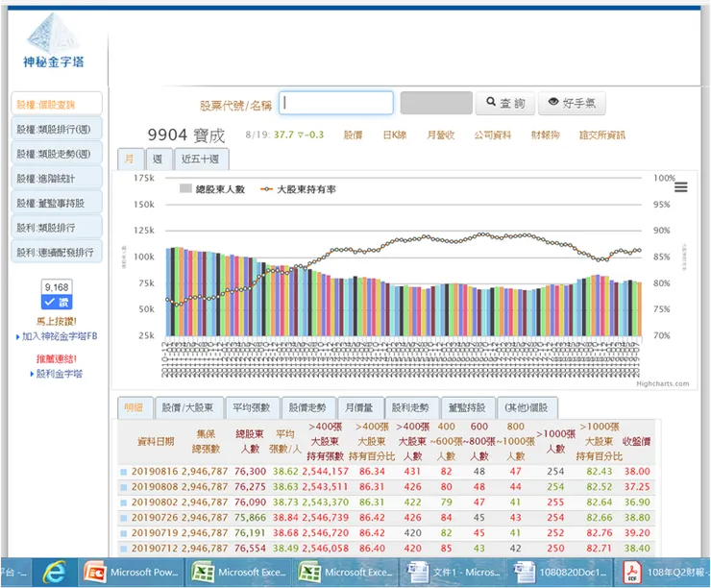Open 股權:類股排行(週) sidebar item
The width and height of the screenshot is (711, 588).
click(57, 129)
